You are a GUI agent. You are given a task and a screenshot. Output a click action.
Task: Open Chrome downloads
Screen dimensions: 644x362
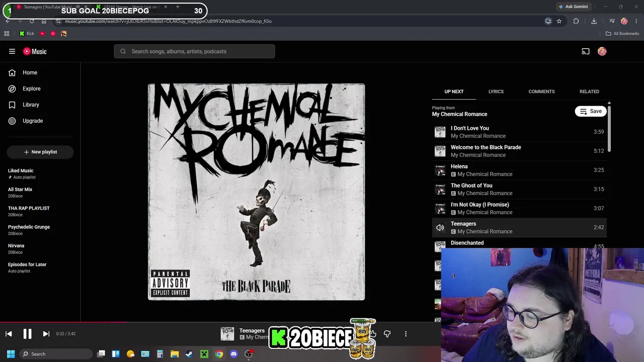tap(594, 21)
